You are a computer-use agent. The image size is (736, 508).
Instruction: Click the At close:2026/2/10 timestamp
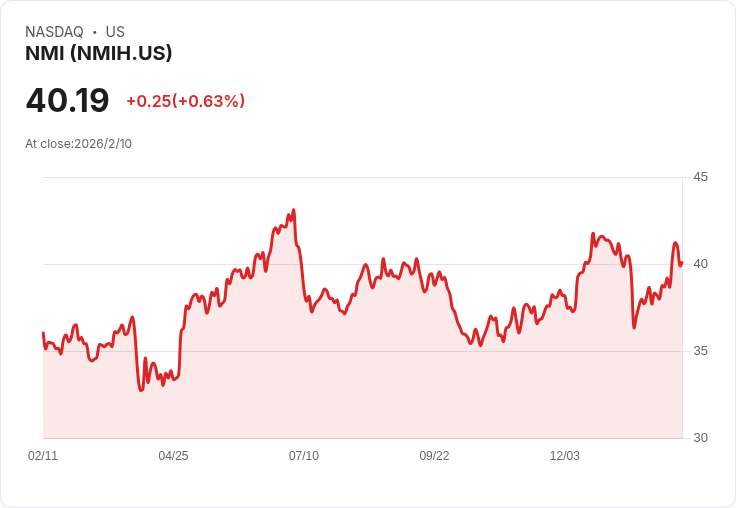(78, 144)
